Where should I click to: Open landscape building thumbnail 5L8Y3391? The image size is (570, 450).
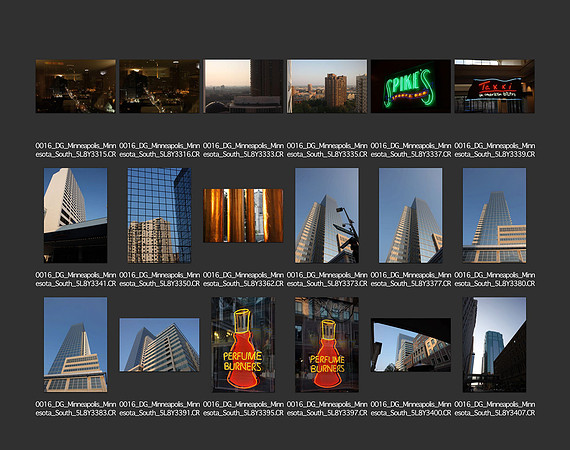[160, 345]
